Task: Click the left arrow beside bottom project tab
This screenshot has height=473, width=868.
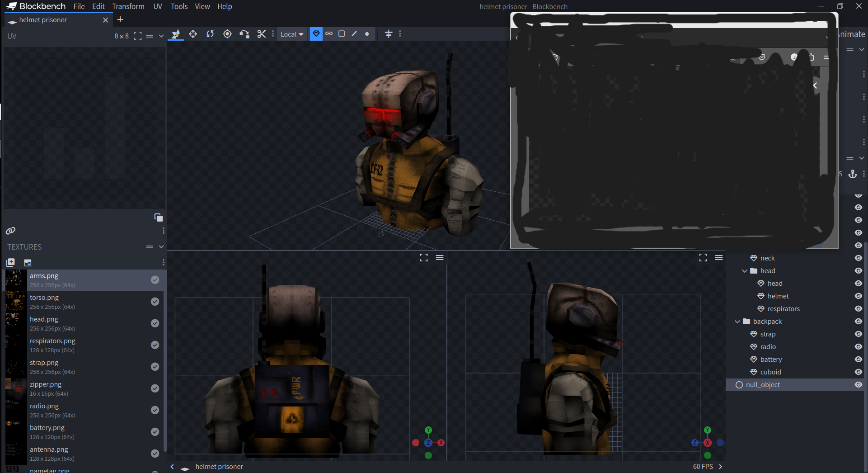Action: tap(172, 467)
